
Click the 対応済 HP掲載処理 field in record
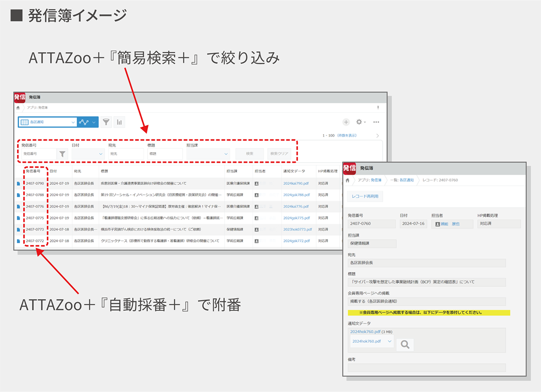499,224
